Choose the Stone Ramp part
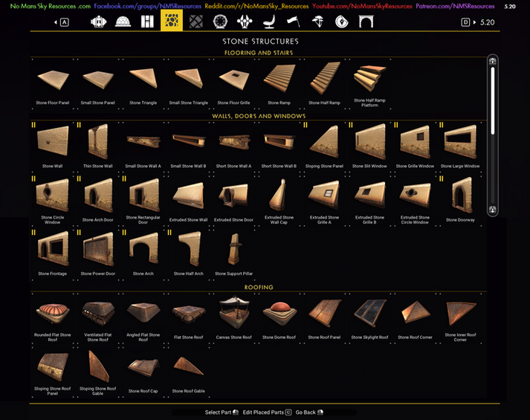The height and width of the screenshot is (420, 530). point(279,84)
